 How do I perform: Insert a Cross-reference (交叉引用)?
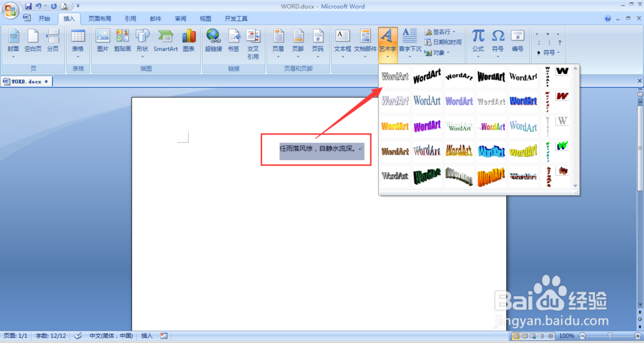(253, 44)
